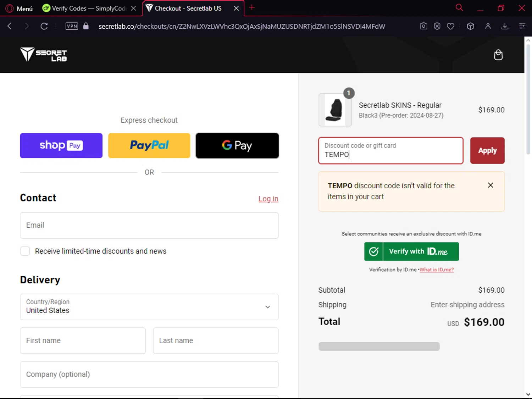The height and width of the screenshot is (399, 532).
Task: Go forward to the next page
Action: [x=27, y=26]
